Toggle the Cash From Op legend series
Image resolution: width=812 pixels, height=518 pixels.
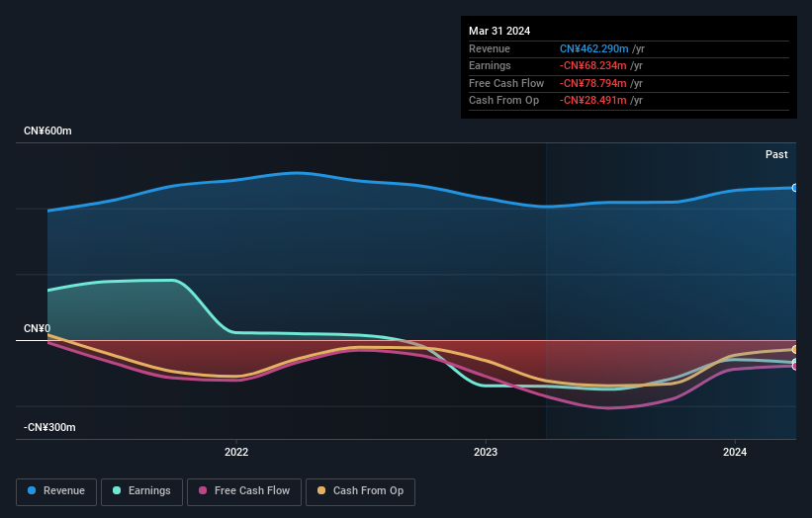[x=360, y=491]
